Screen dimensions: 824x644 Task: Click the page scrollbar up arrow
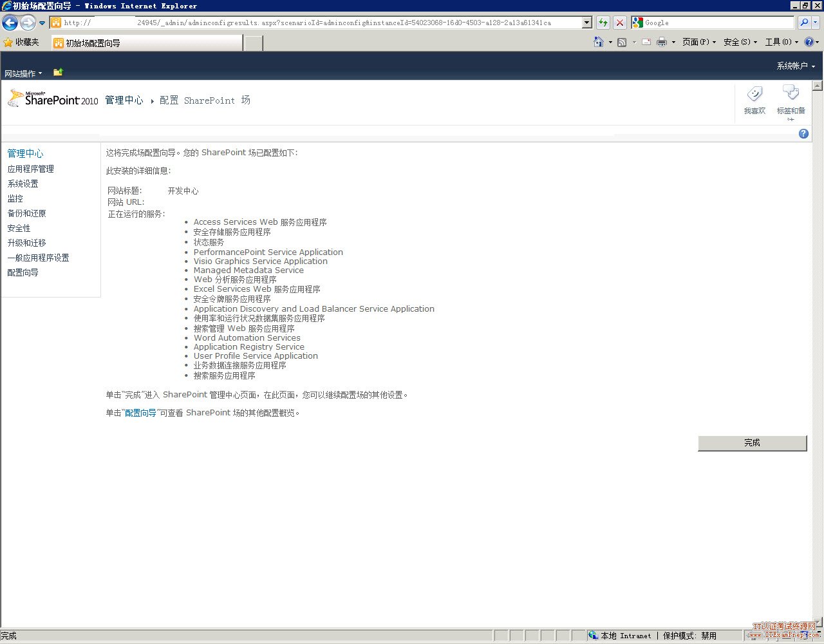(x=818, y=86)
